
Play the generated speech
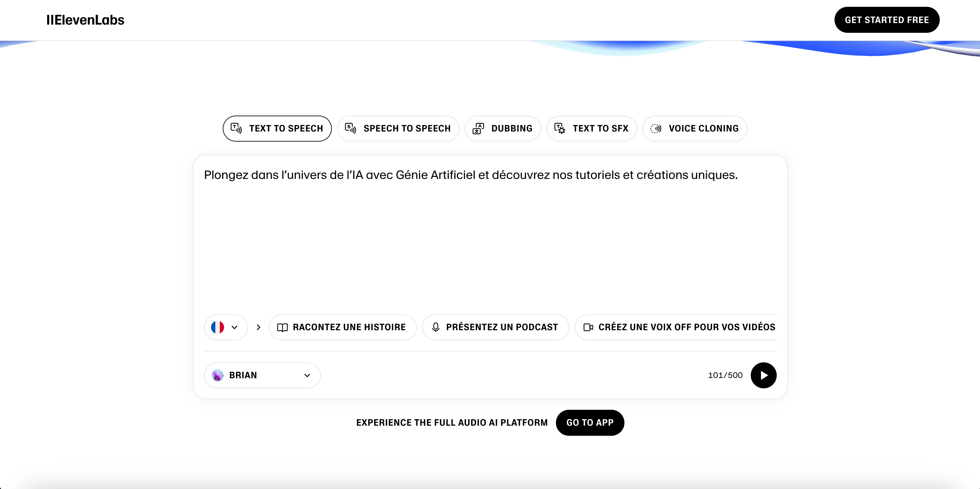coord(763,375)
